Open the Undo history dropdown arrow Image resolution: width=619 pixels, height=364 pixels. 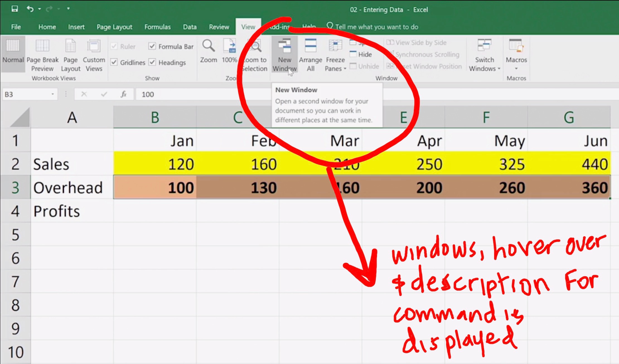tap(39, 9)
